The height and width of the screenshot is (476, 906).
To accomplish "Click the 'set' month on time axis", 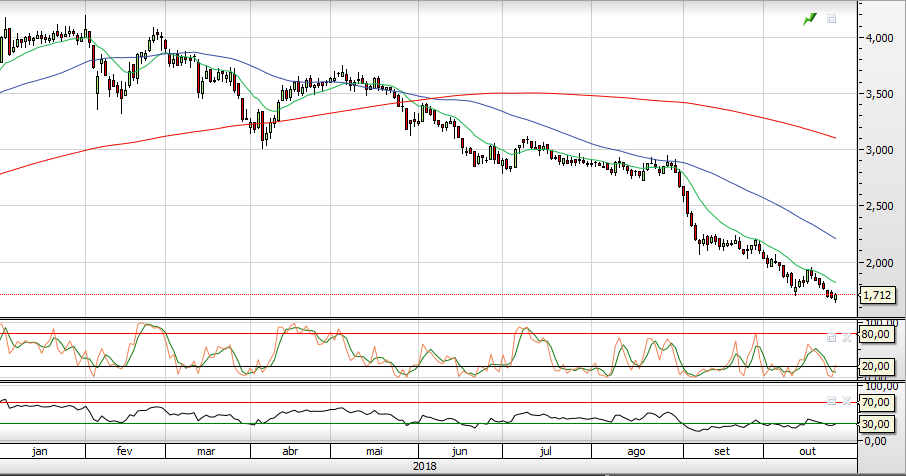I will pos(720,451).
